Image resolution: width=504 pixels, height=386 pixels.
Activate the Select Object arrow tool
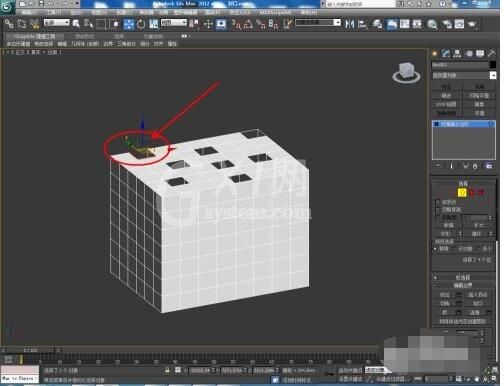coord(76,24)
